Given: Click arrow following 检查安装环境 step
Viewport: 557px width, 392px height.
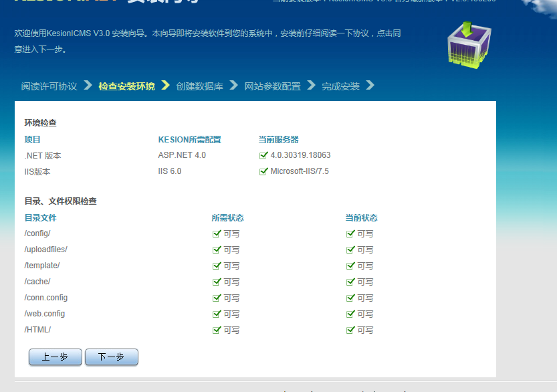Looking at the screenshot, I should click(166, 86).
